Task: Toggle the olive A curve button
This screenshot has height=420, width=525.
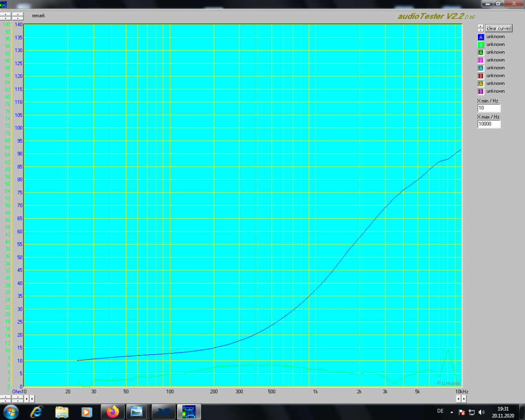Action: (481, 84)
